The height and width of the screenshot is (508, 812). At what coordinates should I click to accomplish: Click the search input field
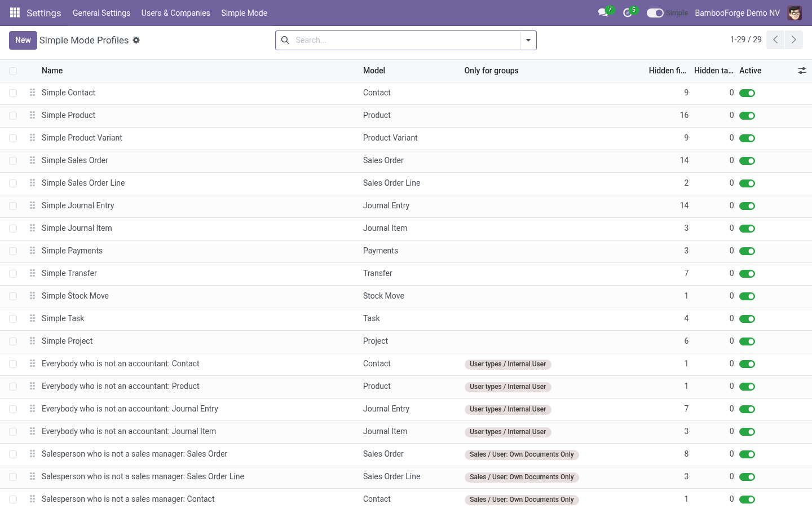click(406, 40)
